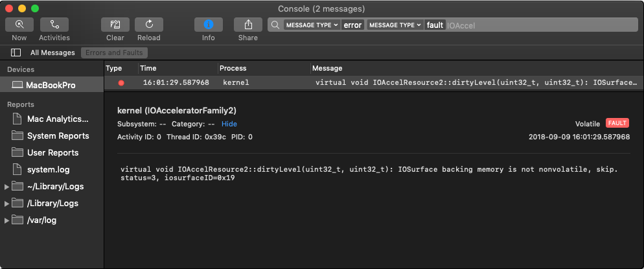This screenshot has width=644, height=269.
Task: Click the Volatile label
Action: (x=588, y=124)
